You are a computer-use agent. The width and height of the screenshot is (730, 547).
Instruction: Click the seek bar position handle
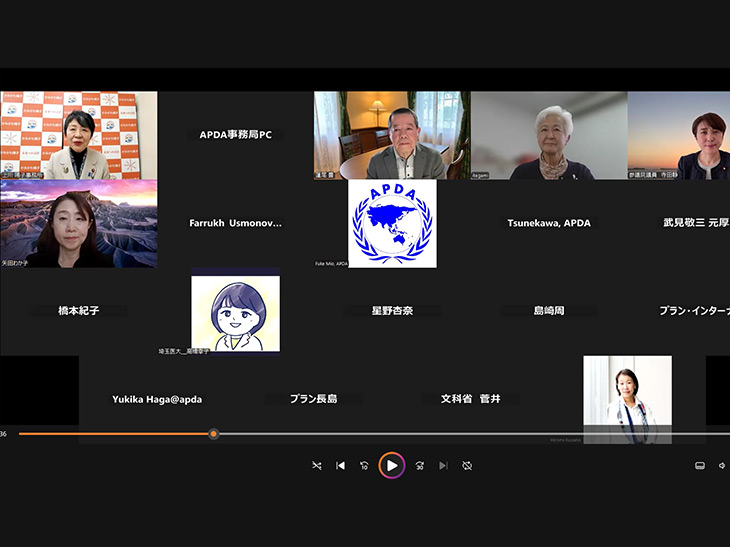(213, 434)
